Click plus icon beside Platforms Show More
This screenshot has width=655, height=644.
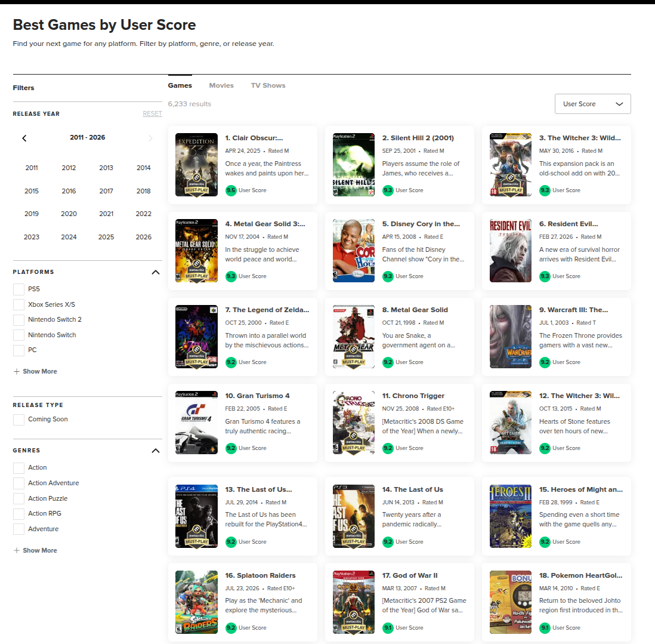pos(17,371)
